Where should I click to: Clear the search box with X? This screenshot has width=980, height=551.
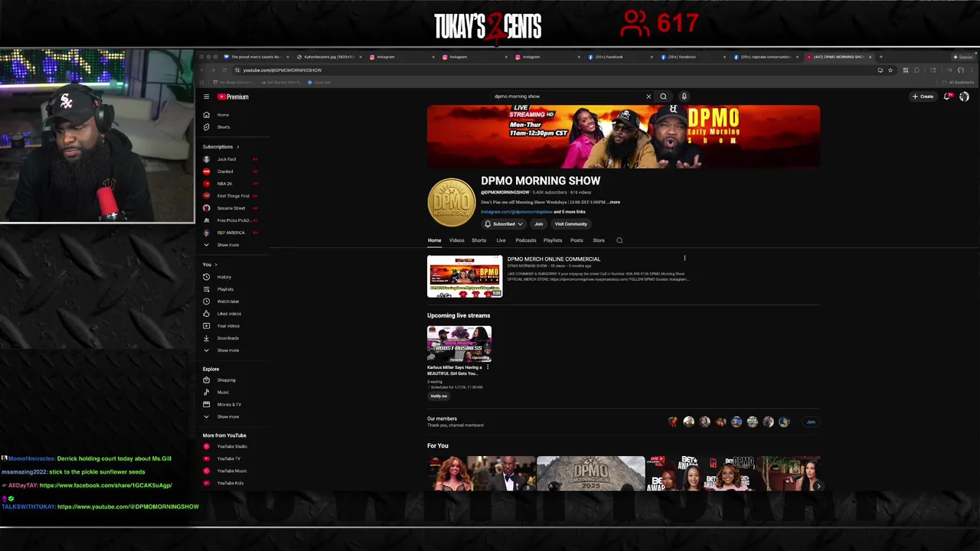pos(648,96)
